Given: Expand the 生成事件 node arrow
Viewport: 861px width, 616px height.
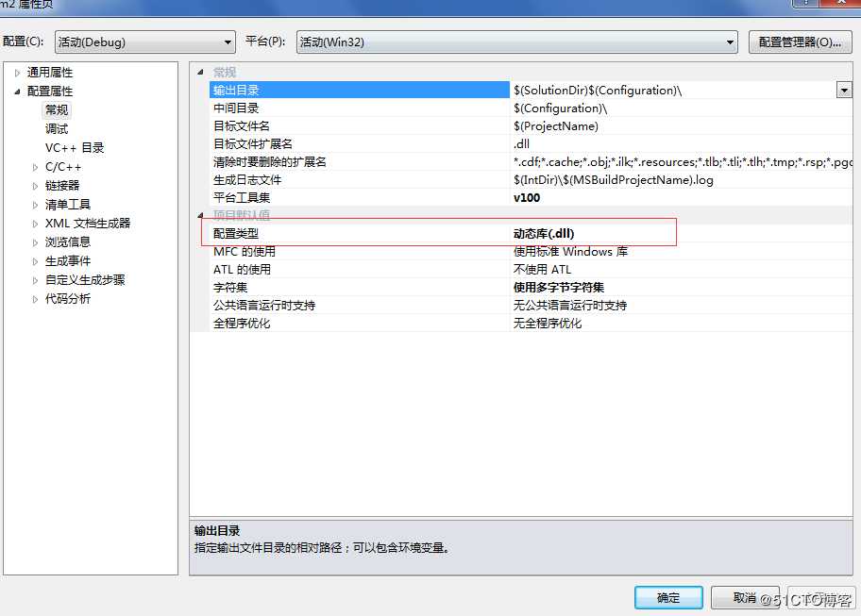Looking at the screenshot, I should click(x=35, y=261).
